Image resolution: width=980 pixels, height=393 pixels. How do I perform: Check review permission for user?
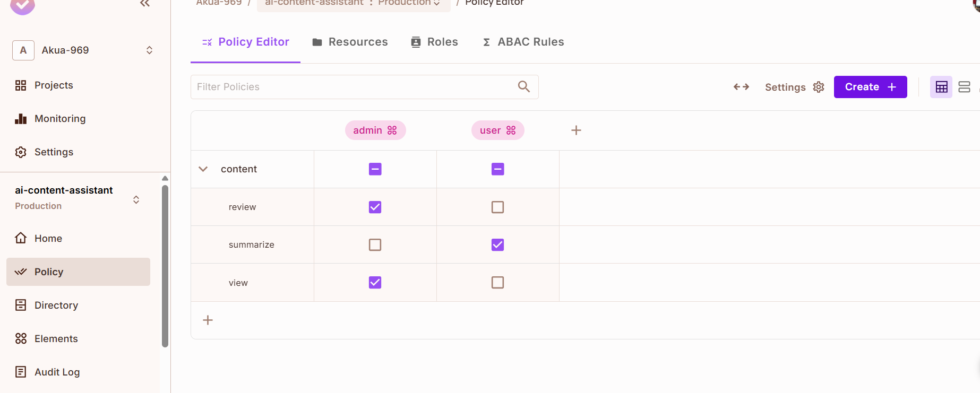point(498,207)
